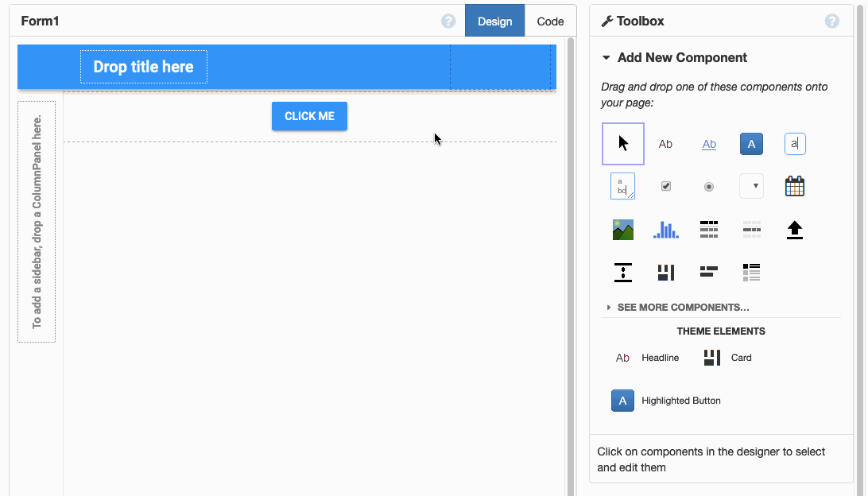
Task: Select the DropDown component in the Toolbox
Action: coord(752,187)
